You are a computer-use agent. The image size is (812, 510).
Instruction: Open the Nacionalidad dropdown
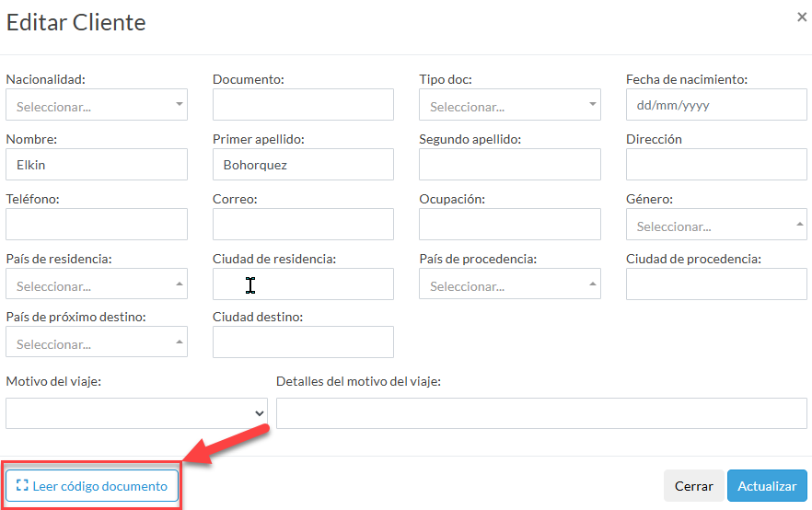pos(97,105)
